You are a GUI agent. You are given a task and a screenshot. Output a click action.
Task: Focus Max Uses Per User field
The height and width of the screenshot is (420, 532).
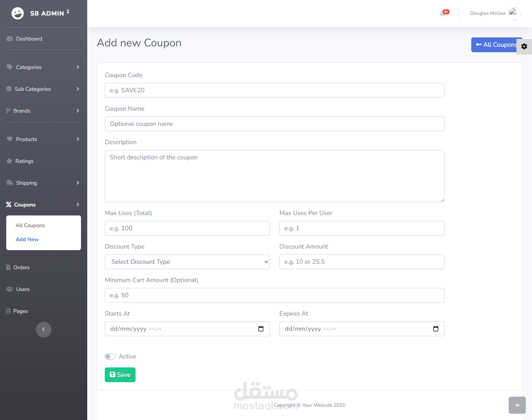(x=362, y=228)
